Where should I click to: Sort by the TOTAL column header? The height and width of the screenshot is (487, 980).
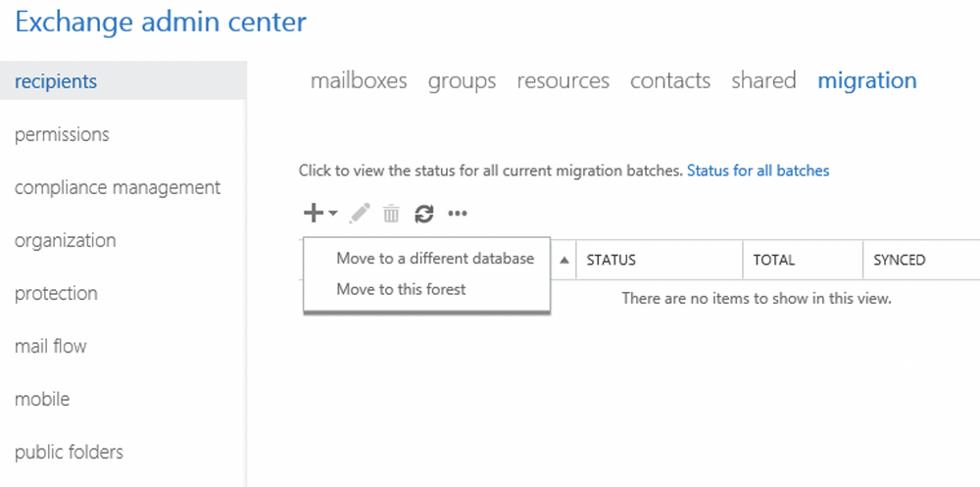[x=804, y=260]
